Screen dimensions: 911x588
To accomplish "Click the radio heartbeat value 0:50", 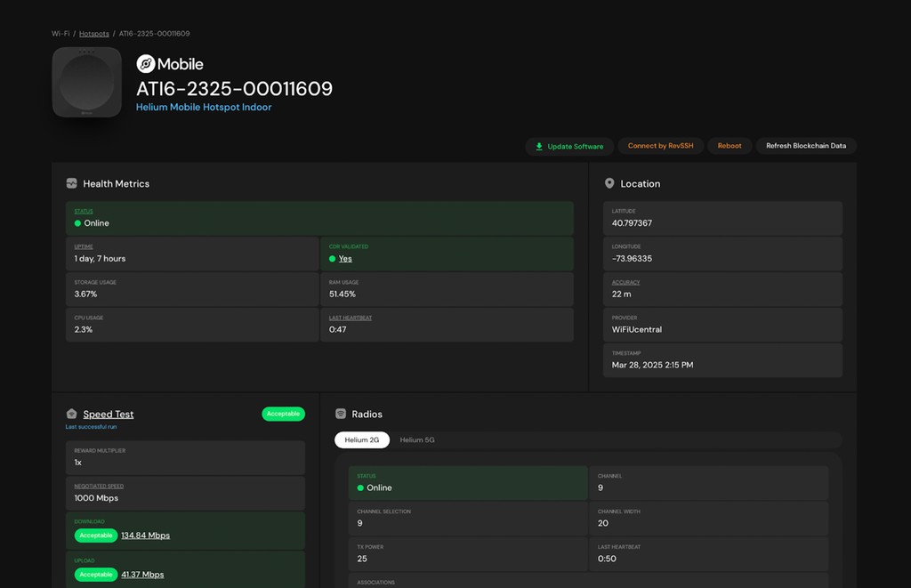I will [x=607, y=559].
